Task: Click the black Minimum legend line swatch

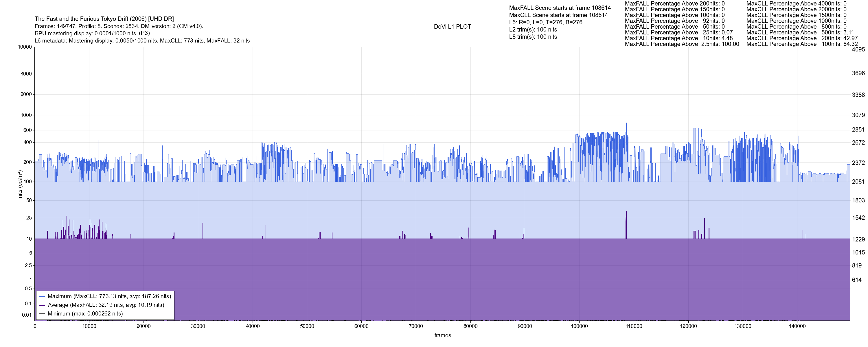Action: click(42, 314)
